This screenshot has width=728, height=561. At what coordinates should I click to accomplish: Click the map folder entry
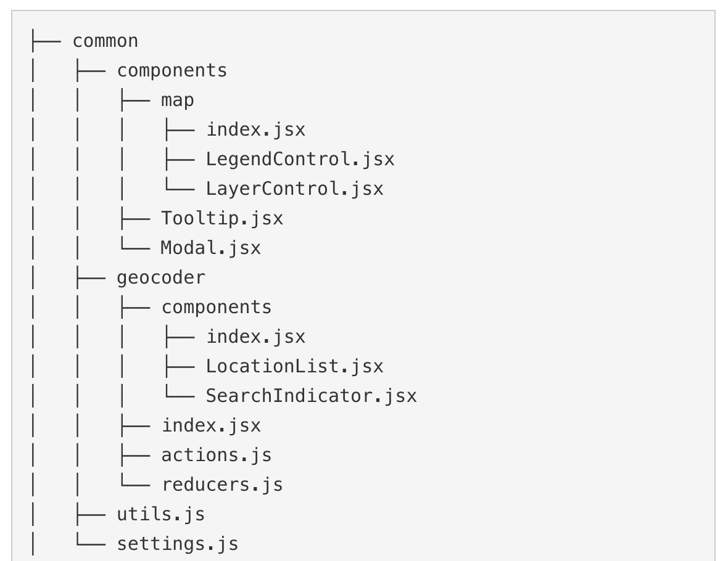177,100
